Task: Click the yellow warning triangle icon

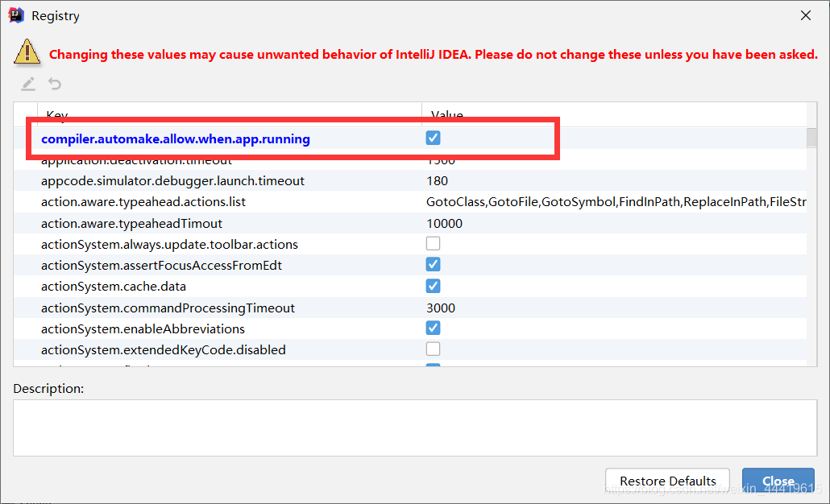Action: point(27,52)
